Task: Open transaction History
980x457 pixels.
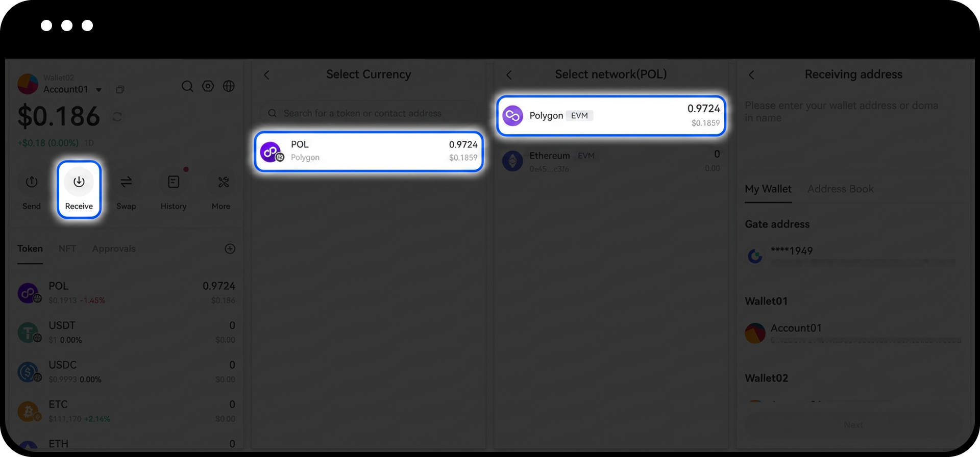Action: pos(174,182)
